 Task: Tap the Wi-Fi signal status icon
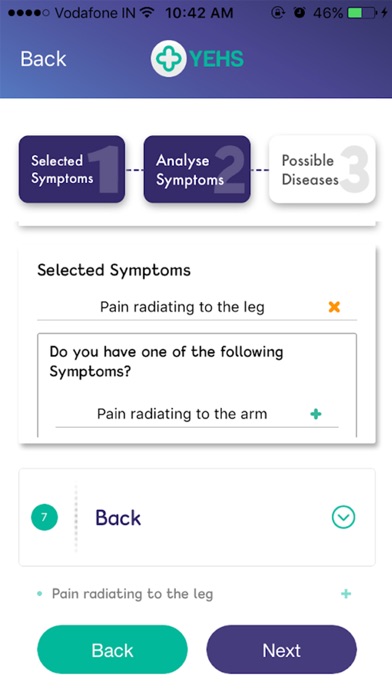click(x=146, y=13)
